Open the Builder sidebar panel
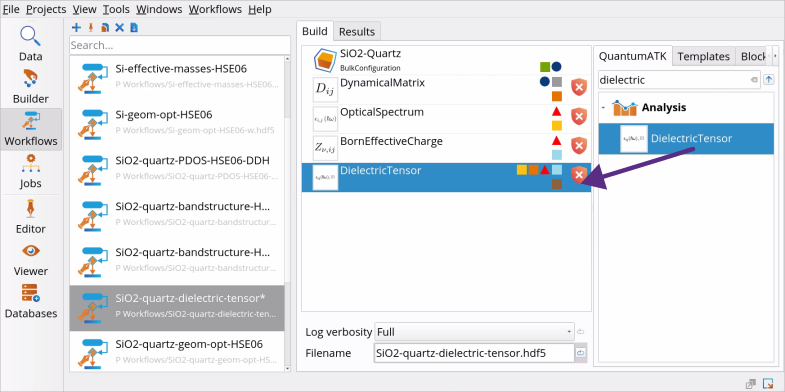 tap(31, 86)
